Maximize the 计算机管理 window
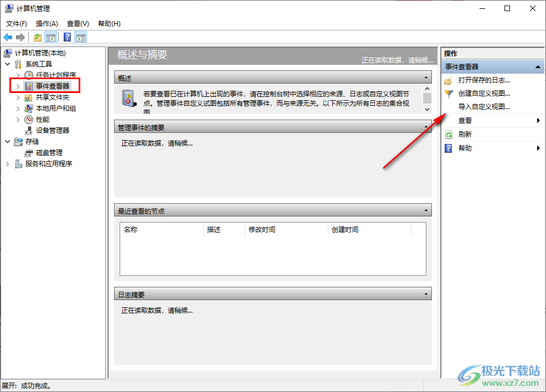Screen dimensions: 546x392 (x=507, y=8)
